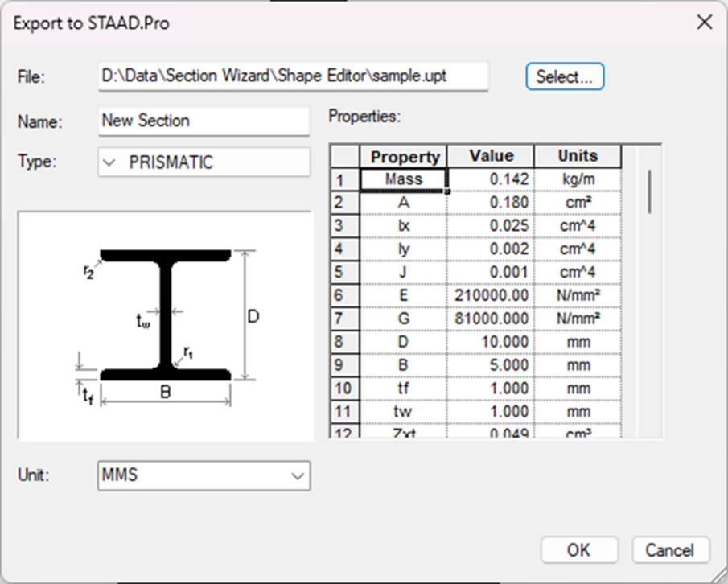Open the Unit dropdown showing MMS
The height and width of the screenshot is (584, 728).
point(204,475)
